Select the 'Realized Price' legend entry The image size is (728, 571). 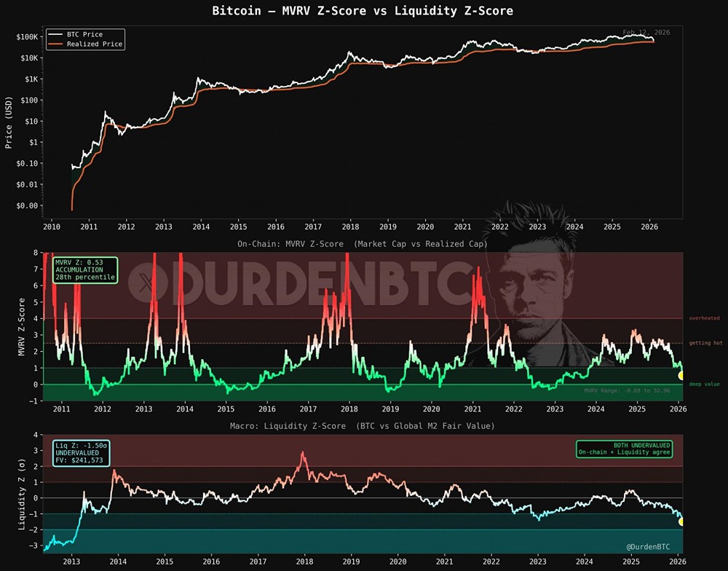(94, 44)
